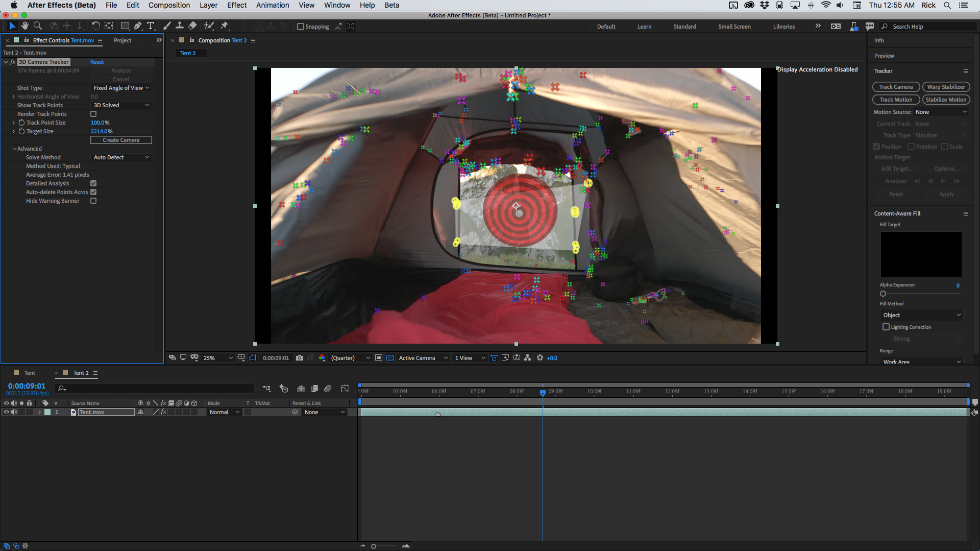Click the Create Camera button
This screenshot has height=551, width=980.
(x=120, y=139)
